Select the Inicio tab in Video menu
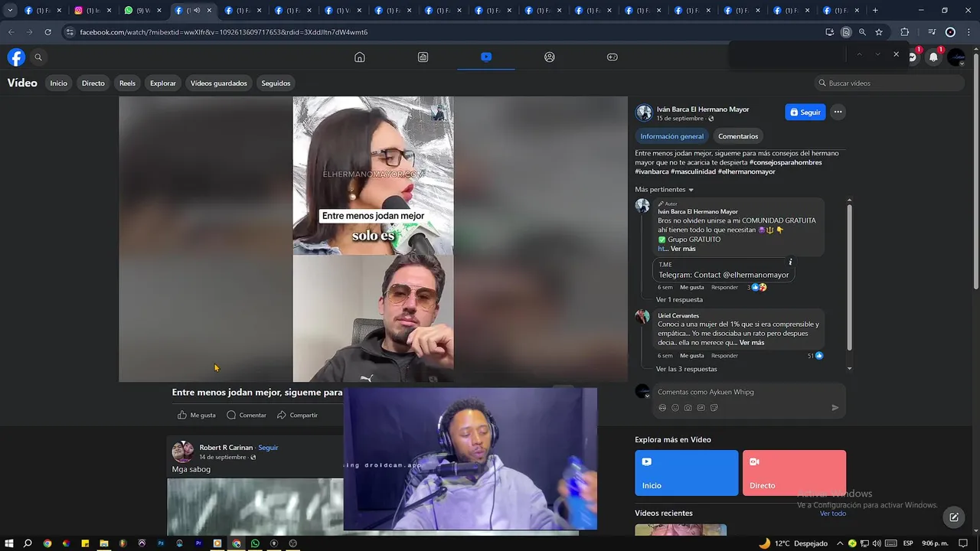980x551 pixels. [x=59, y=83]
